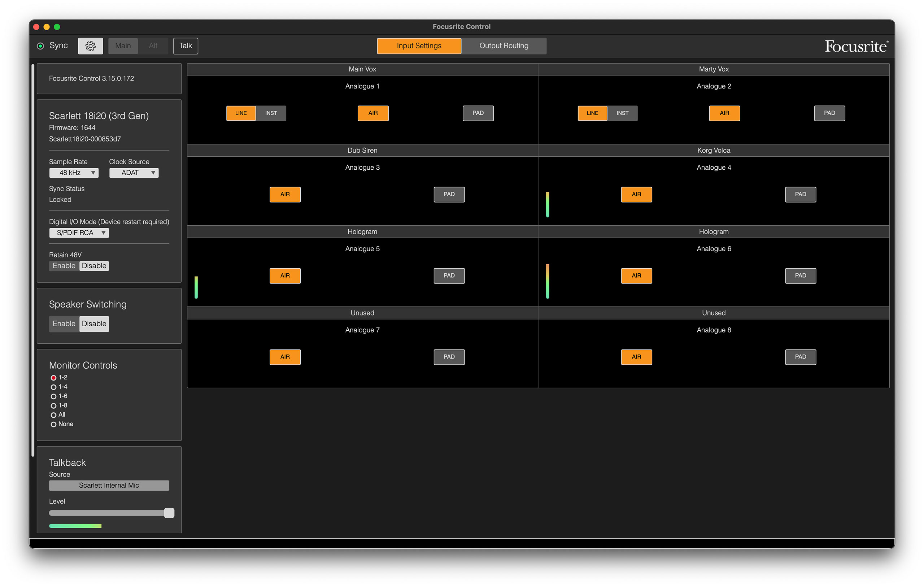Click the 'Firmware: 1644' text
This screenshot has width=924, height=587.
coord(72,127)
